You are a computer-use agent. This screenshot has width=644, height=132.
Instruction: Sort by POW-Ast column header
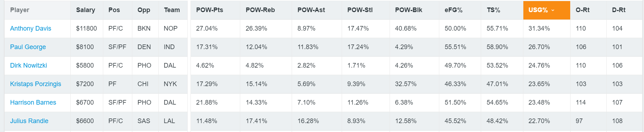(x=311, y=10)
